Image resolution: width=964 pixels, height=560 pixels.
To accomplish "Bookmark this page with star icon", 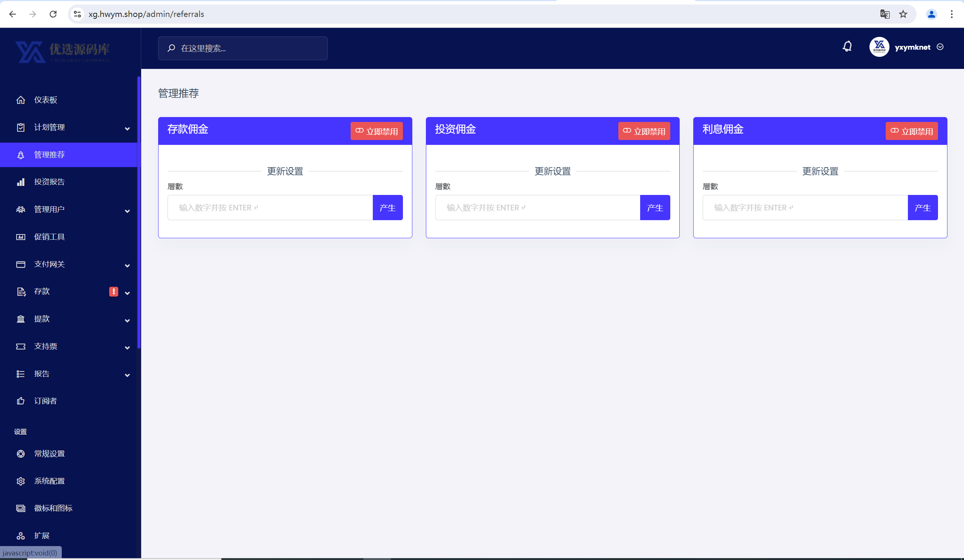I will (x=903, y=14).
